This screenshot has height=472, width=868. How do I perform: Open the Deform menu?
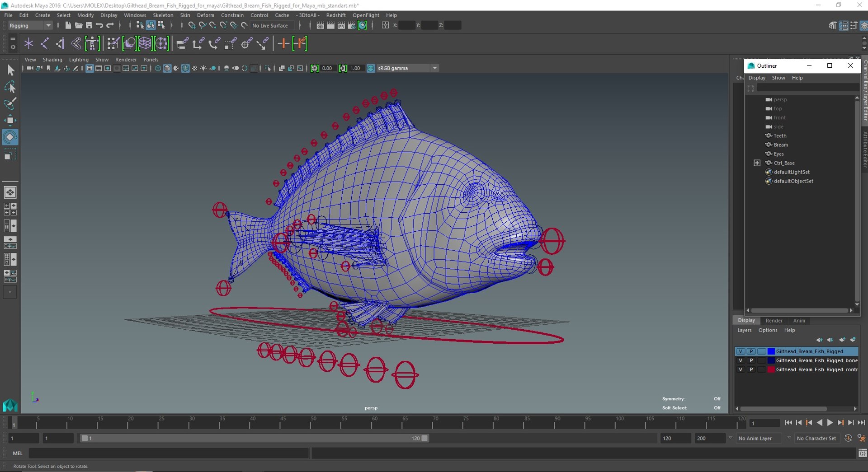[205, 15]
